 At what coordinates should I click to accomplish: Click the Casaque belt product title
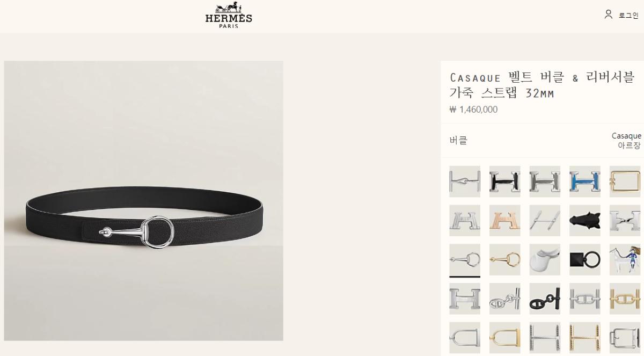[x=542, y=85]
